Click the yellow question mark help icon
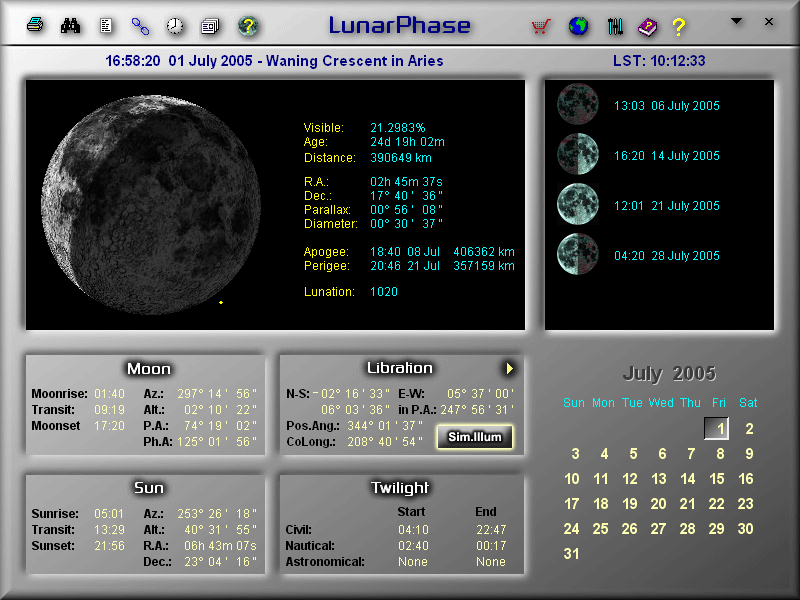The image size is (800, 600). 679,27
